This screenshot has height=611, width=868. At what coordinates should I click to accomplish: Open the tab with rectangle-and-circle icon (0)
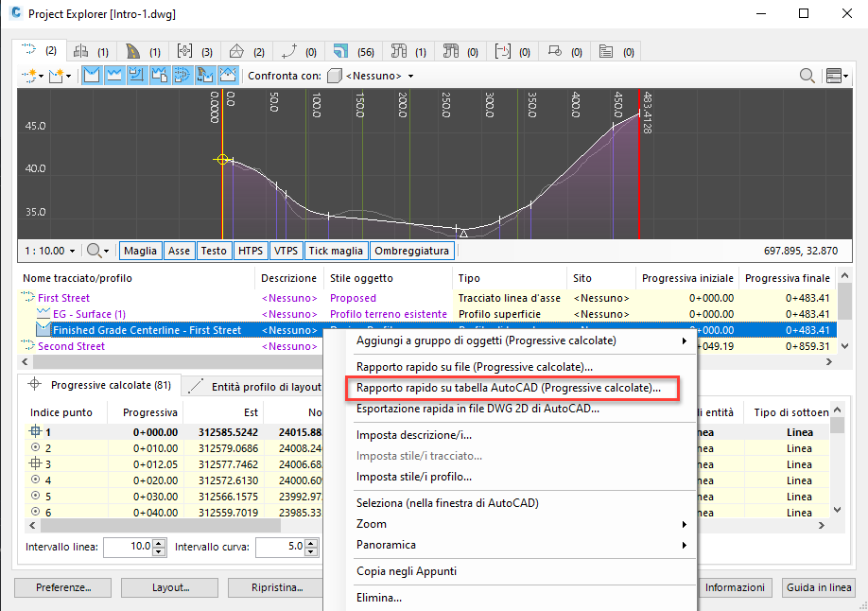point(564,51)
